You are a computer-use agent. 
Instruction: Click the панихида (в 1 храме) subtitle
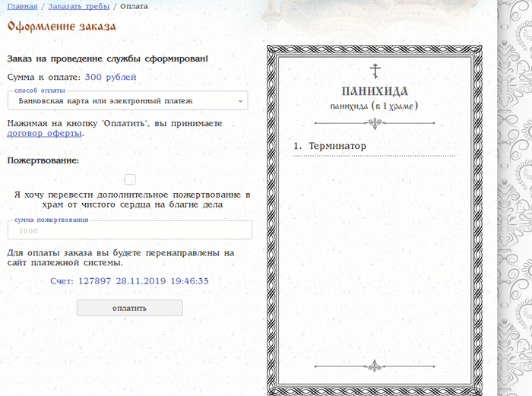tap(375, 106)
